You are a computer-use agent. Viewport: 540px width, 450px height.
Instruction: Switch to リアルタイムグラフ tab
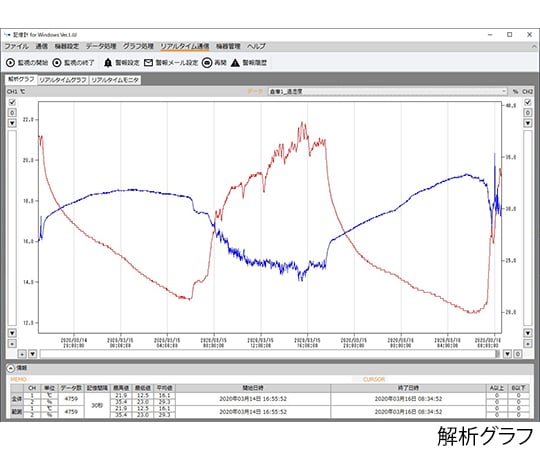63,80
